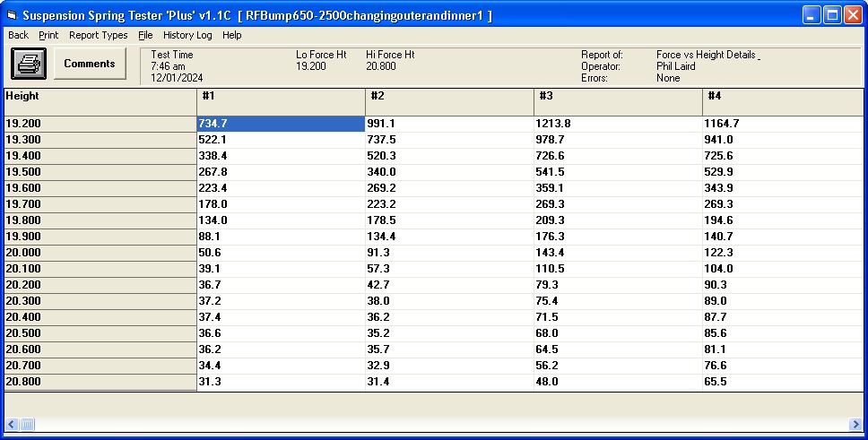Select height row 19.300
The image size is (868, 440).
tap(100, 140)
